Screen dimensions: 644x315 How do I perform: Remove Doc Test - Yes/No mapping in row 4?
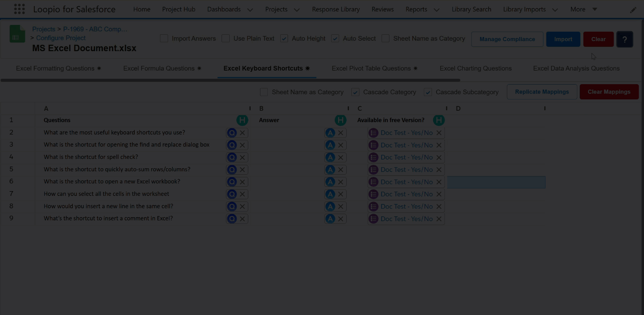(x=439, y=157)
